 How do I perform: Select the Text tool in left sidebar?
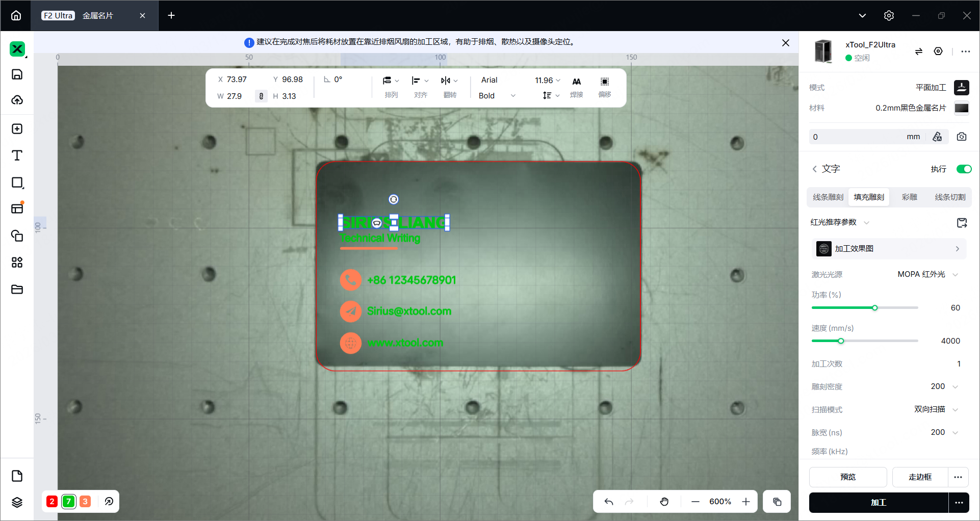tap(17, 155)
